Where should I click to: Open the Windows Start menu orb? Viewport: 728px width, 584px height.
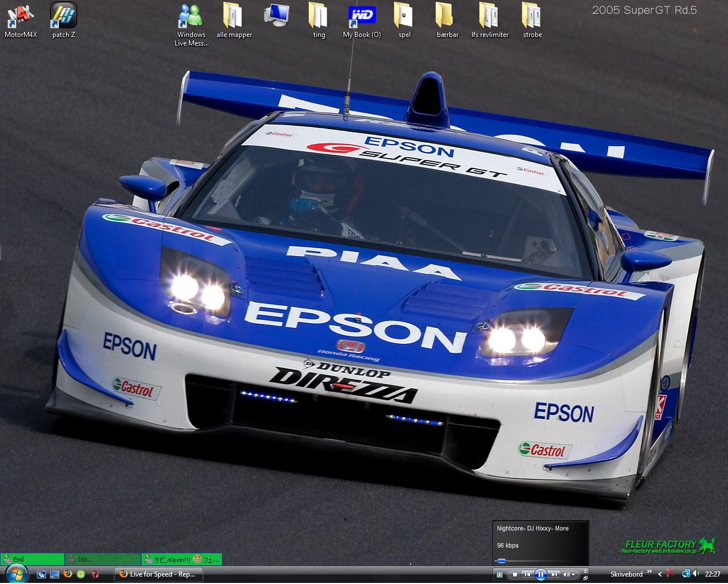tap(16, 574)
